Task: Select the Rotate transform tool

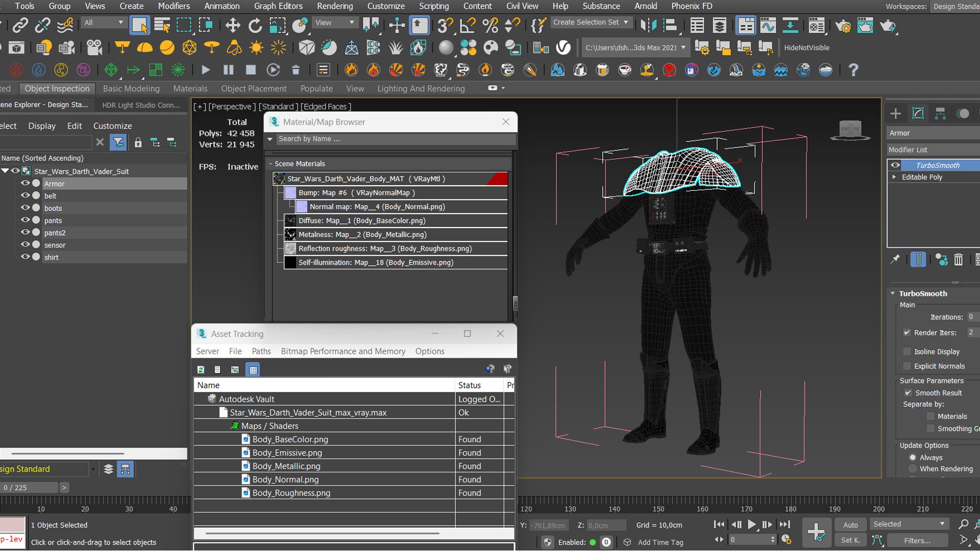Action: (x=255, y=26)
